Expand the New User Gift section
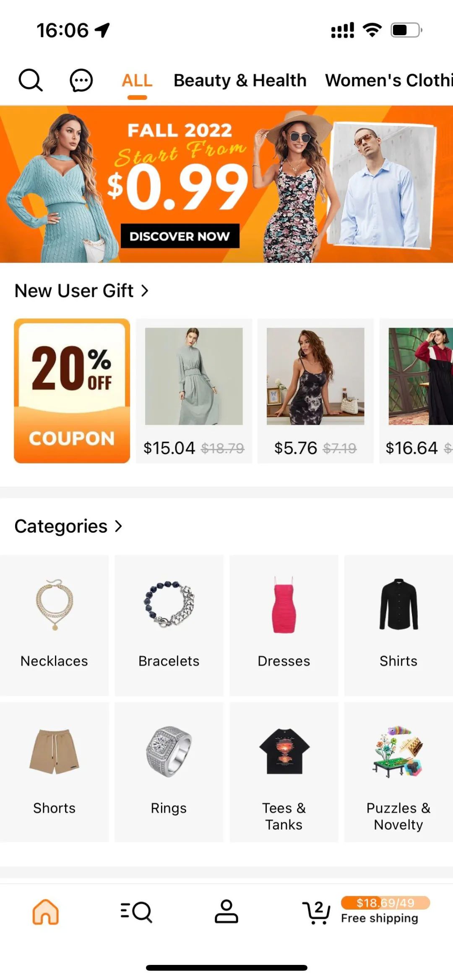 (82, 291)
